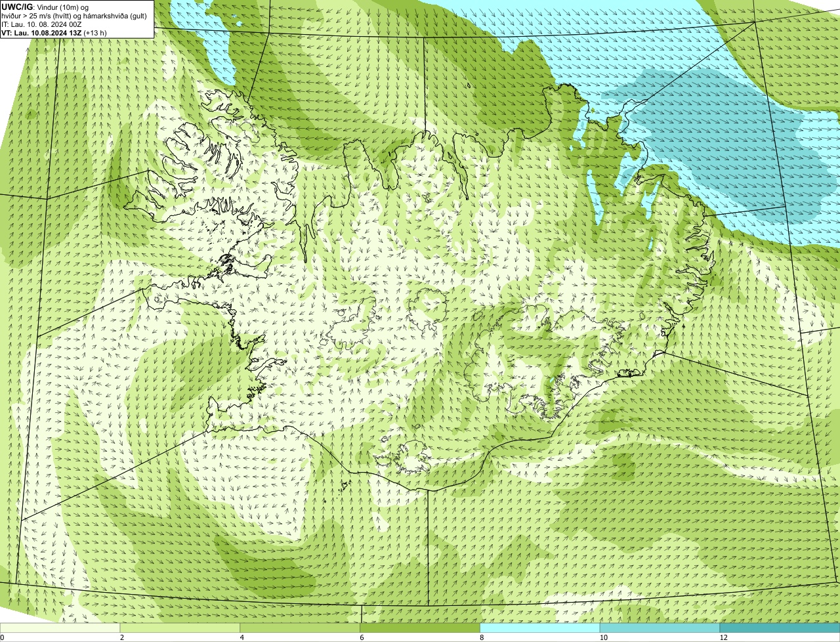
Task: Click the '12' label on the color scale
Action: (x=723, y=637)
